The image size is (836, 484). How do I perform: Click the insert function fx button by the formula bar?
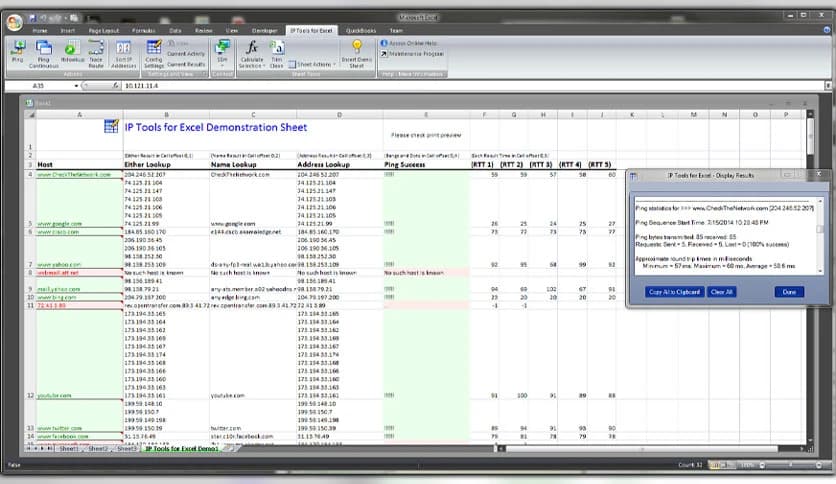(x=116, y=85)
